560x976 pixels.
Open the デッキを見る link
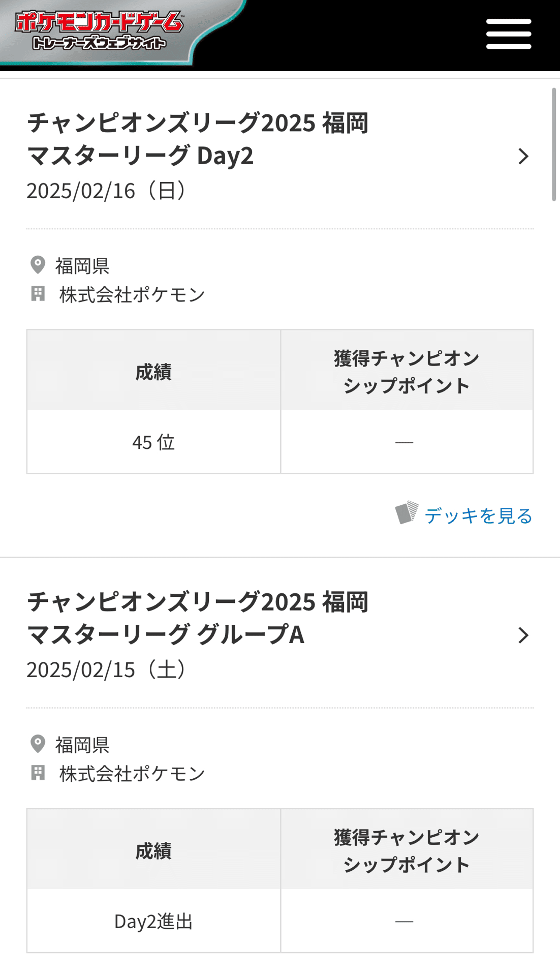(478, 515)
